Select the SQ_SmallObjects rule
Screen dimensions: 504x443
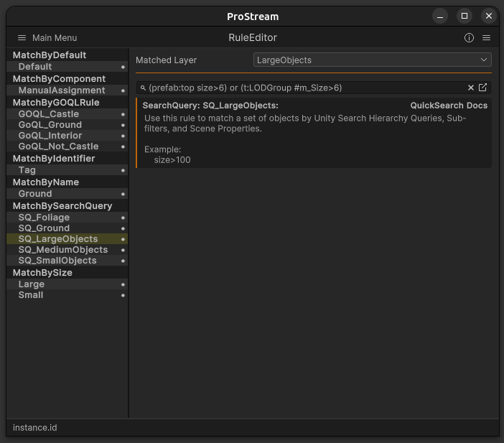tap(67, 261)
